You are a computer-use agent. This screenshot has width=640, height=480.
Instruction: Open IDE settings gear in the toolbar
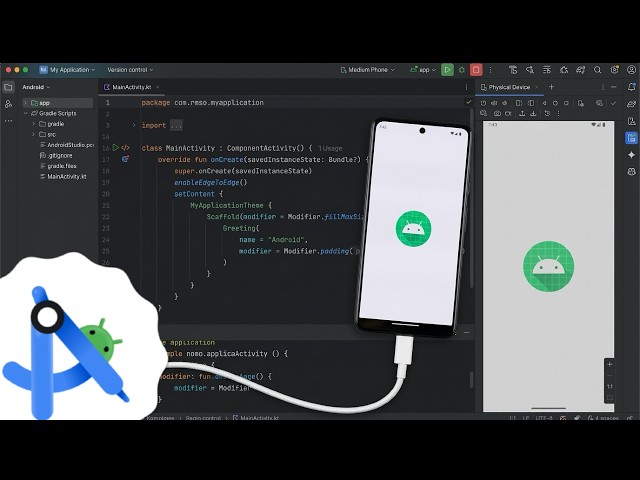(x=614, y=70)
